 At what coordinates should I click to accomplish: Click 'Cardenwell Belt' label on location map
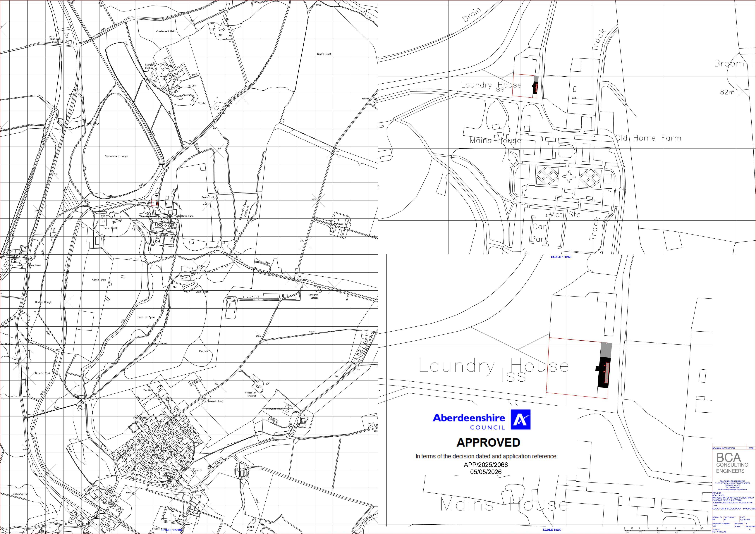165,31
